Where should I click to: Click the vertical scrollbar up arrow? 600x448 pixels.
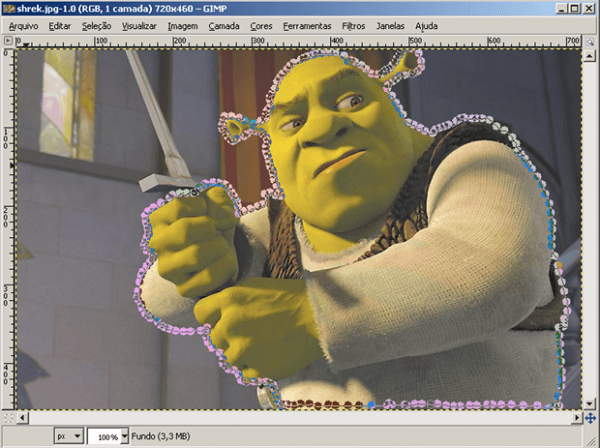(x=589, y=56)
